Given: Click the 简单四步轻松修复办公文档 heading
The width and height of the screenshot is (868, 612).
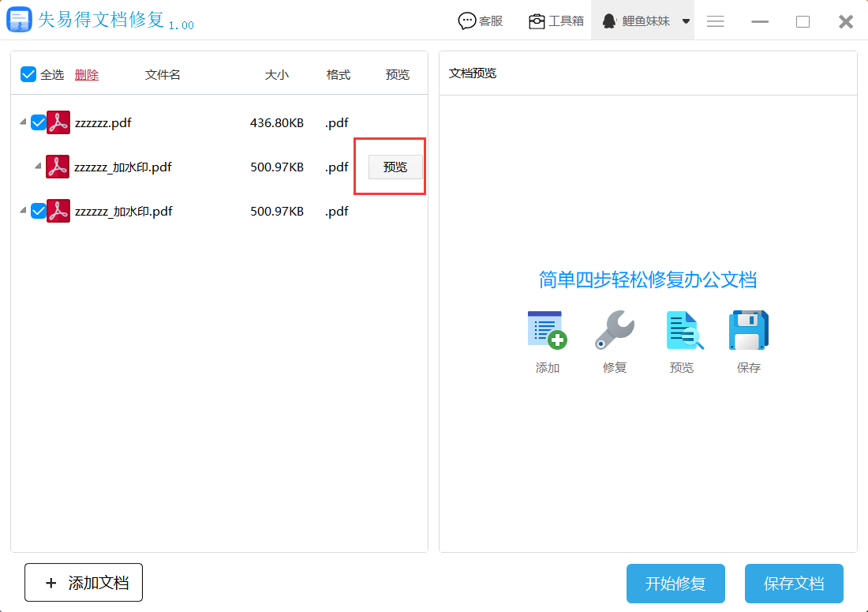Looking at the screenshot, I should click(x=648, y=280).
